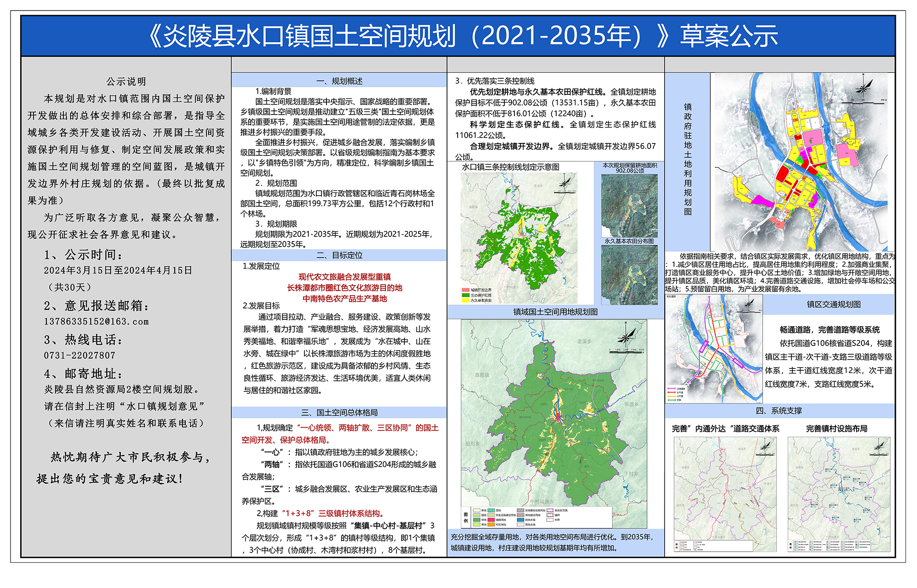Screen dimensions: 917x588
Task: Click compass rose on 镇区交通规划图 map
Action: click(x=749, y=303)
